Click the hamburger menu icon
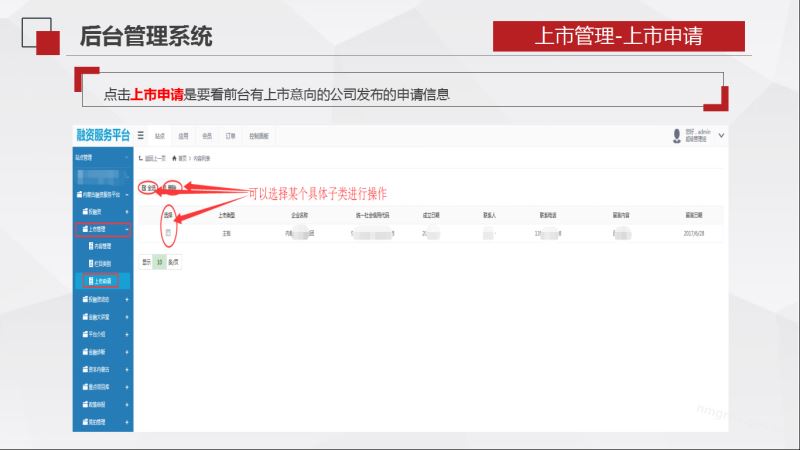 tap(141, 134)
